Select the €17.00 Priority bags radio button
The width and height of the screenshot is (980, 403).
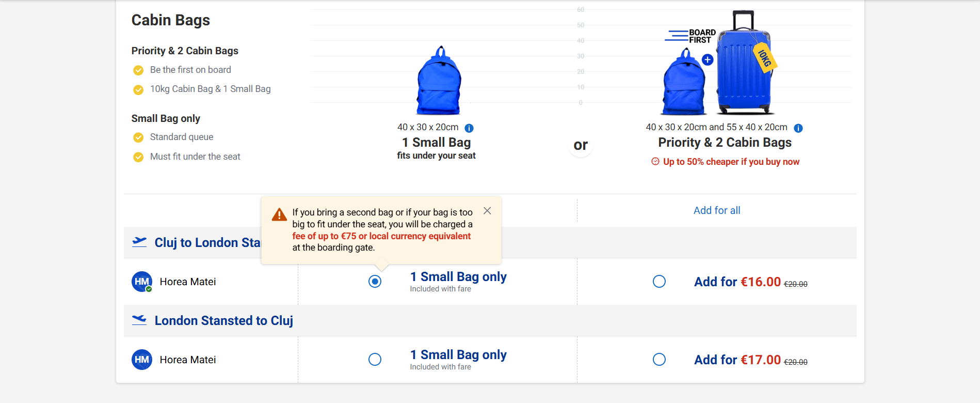pos(659,360)
